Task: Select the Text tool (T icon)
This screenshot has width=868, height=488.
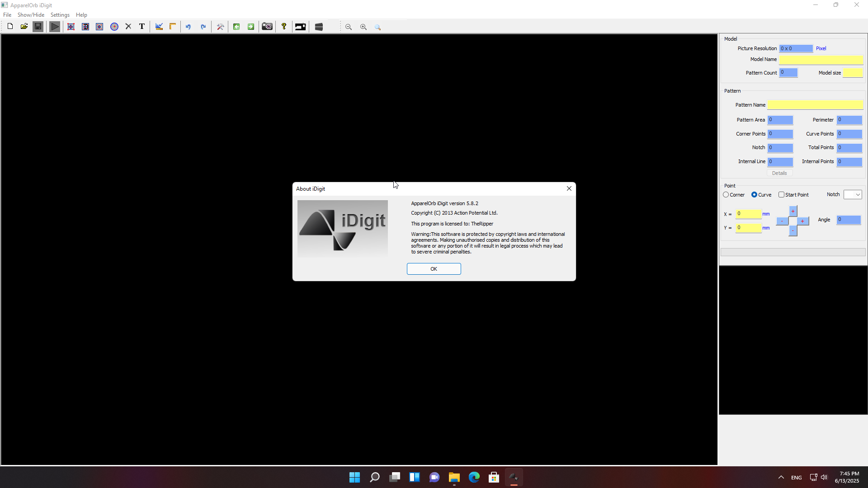Action: click(142, 27)
